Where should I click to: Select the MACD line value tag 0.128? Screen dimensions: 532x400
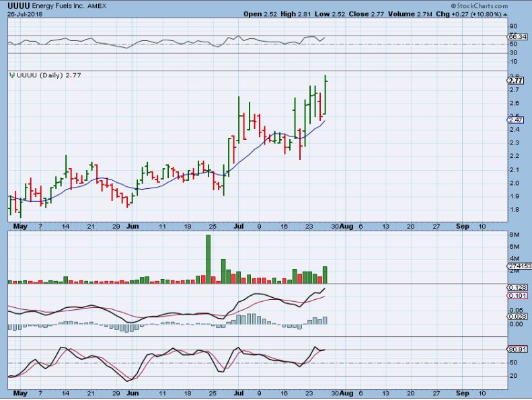(516, 287)
